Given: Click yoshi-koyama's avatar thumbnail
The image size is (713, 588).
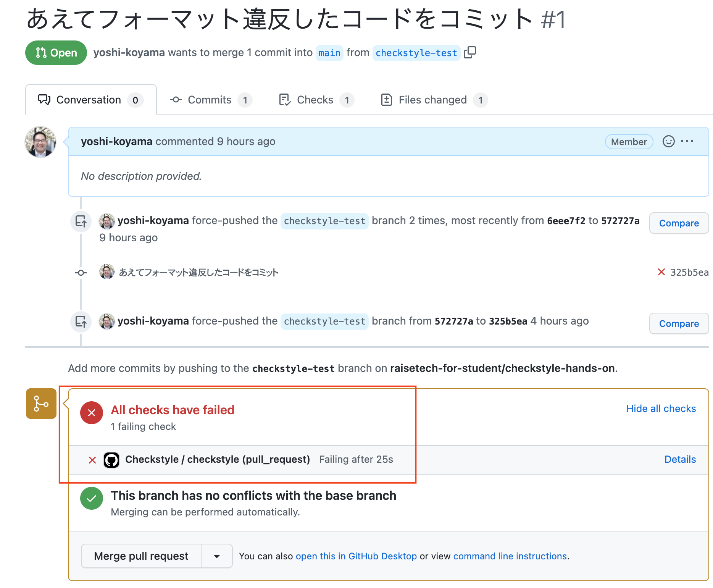Looking at the screenshot, I should (x=40, y=142).
